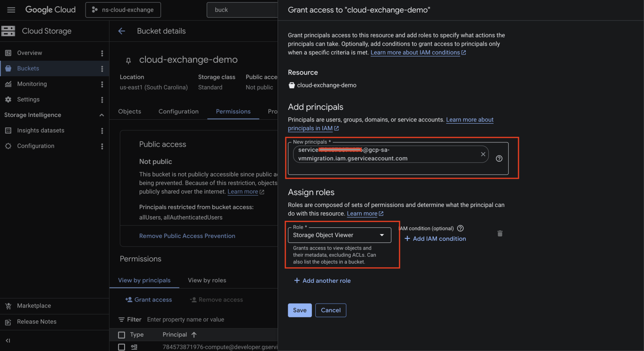Open the three-dot menu beside Monitoring
644x351 pixels.
(102, 84)
